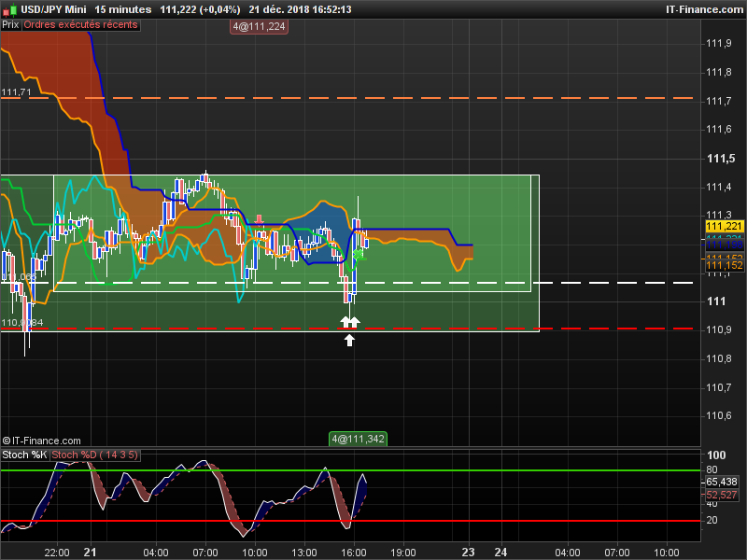Click the orange 111,152 price label

coord(725,265)
